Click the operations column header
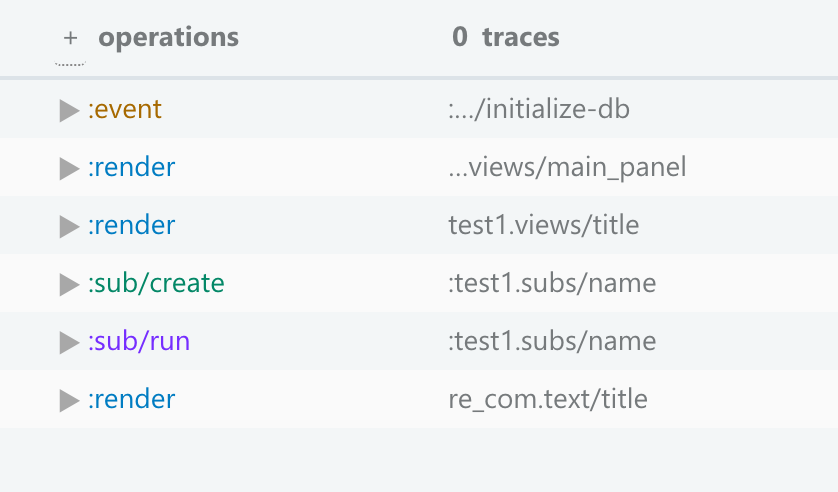The height and width of the screenshot is (492, 838). click(x=168, y=38)
